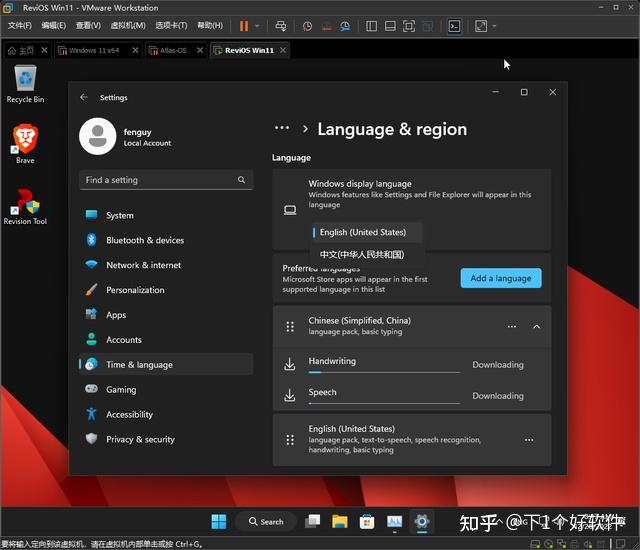This screenshot has height=550, width=640.
Task: Select the Revision Tool desktop shortcut
Action: point(25,207)
